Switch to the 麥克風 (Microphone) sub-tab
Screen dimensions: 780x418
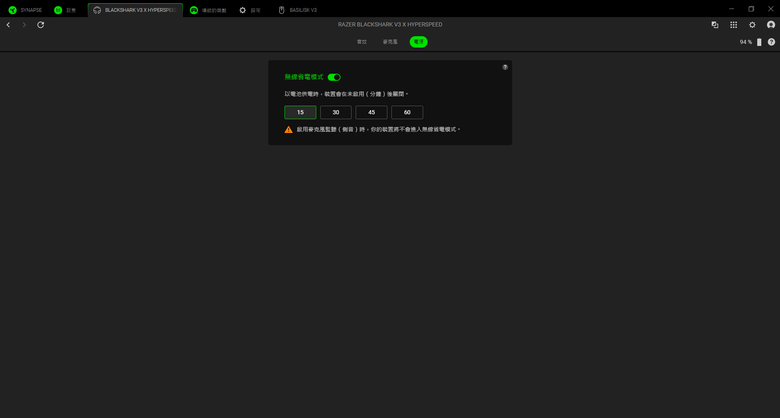click(x=390, y=42)
